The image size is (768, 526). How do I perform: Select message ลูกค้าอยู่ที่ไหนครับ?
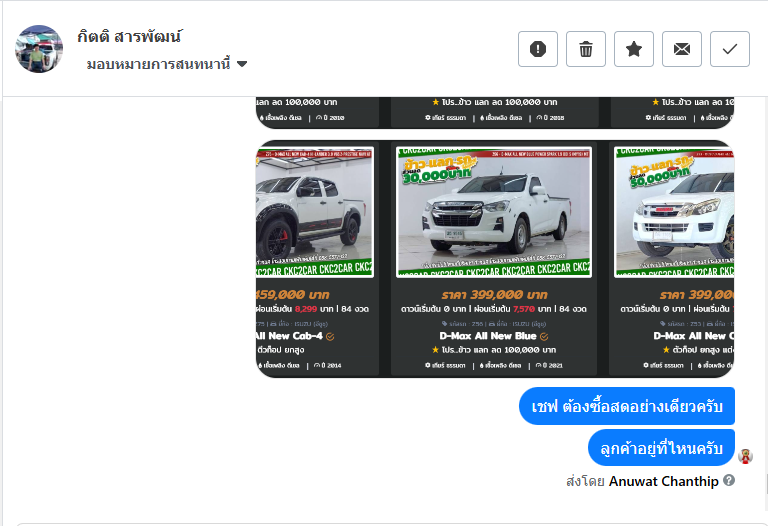661,448
